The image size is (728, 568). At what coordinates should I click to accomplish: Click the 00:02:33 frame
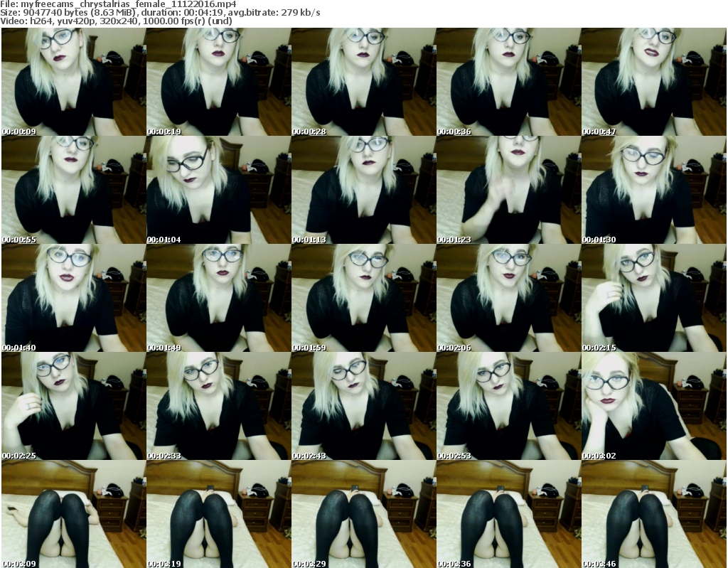tap(218, 407)
